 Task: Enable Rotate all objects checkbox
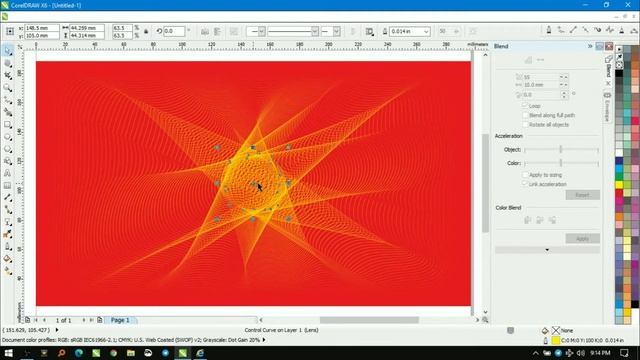[525, 124]
